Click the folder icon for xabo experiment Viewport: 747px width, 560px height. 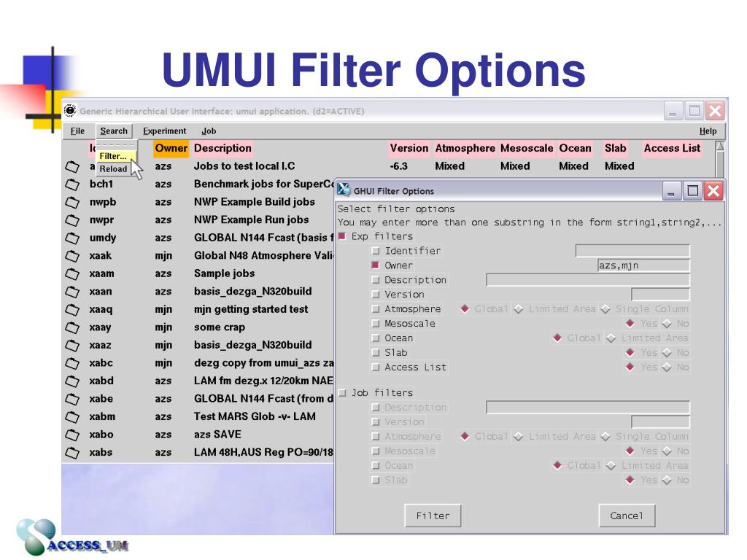72,435
